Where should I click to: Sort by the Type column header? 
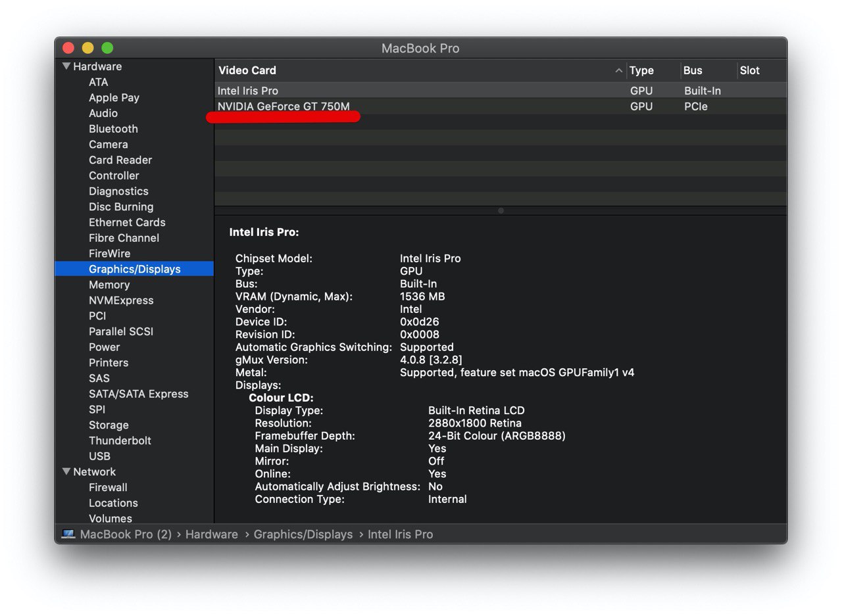641,70
